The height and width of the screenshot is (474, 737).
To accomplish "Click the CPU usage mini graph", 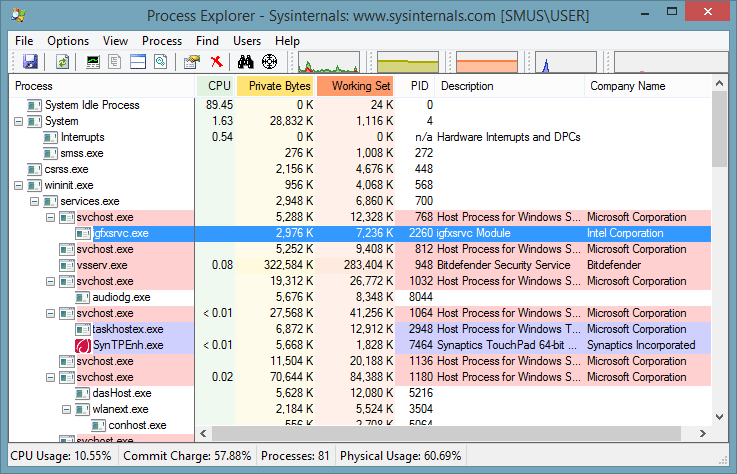I will tap(329, 62).
